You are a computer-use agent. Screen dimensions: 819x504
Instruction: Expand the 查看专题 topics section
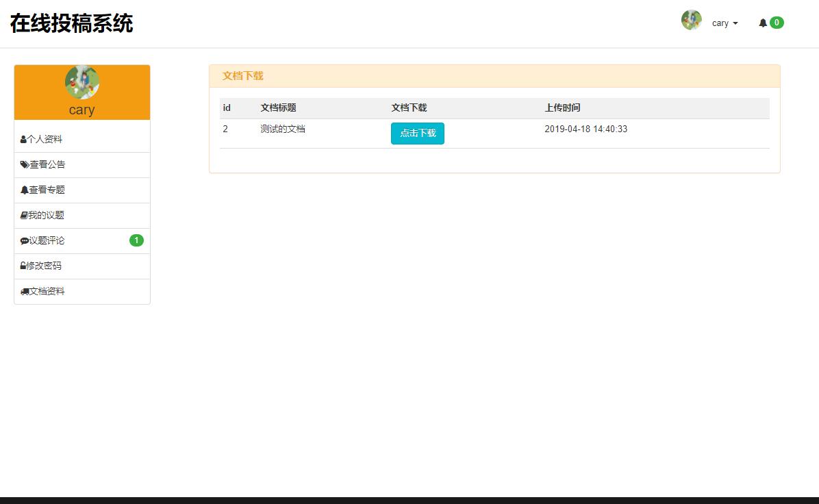coord(47,190)
